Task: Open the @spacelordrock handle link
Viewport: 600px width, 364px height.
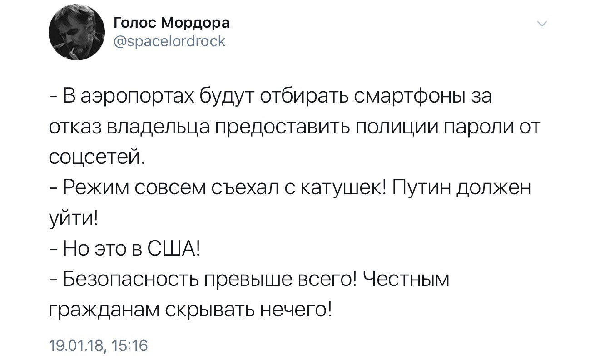Action: [168, 42]
